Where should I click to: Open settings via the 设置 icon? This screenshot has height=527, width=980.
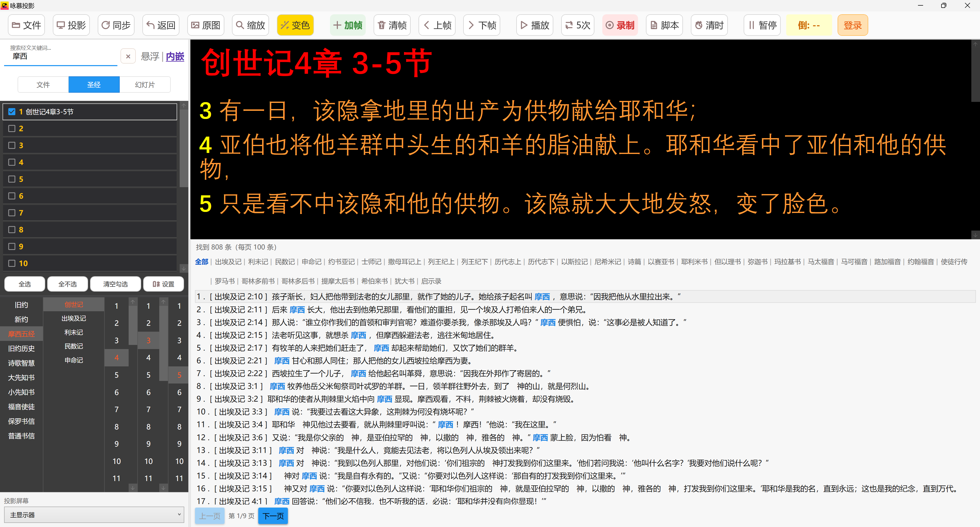pos(164,284)
